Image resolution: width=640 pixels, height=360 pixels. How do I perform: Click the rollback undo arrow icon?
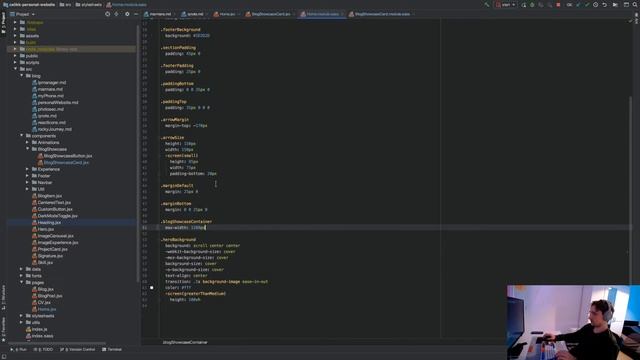[604, 4]
